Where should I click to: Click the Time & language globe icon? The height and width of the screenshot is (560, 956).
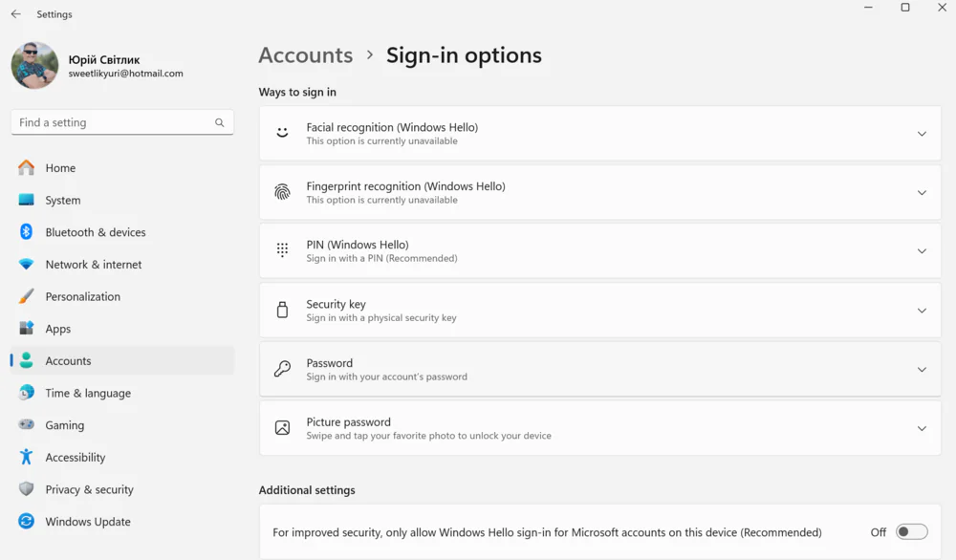point(26,393)
